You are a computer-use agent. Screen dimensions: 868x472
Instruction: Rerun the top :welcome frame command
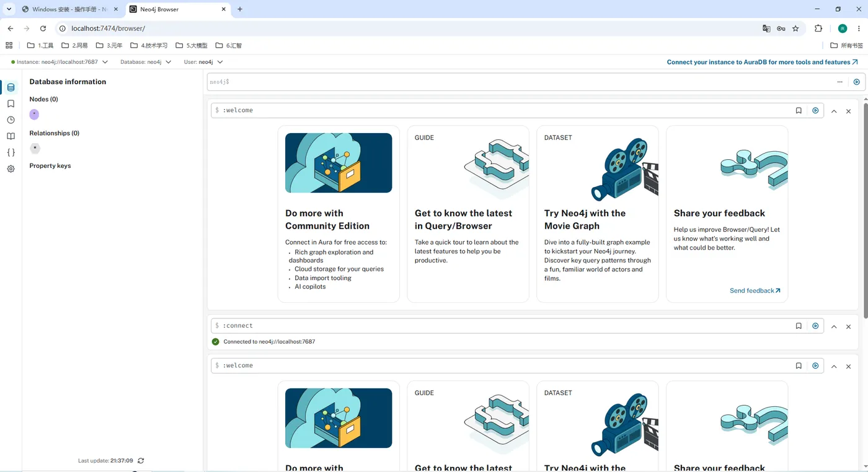pos(815,110)
